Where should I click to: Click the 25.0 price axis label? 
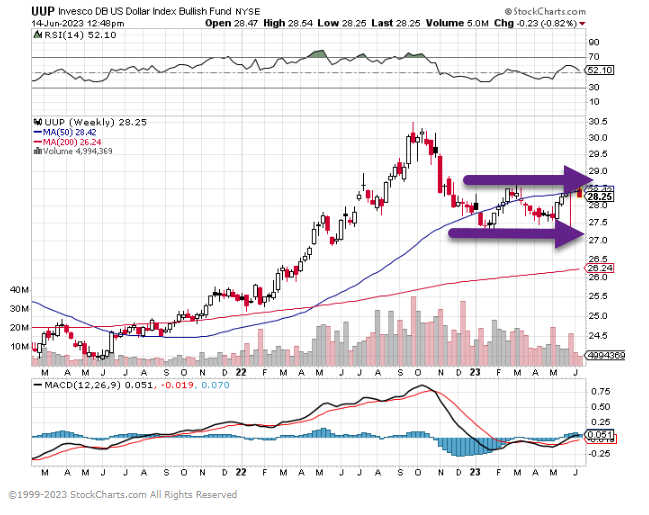598,316
